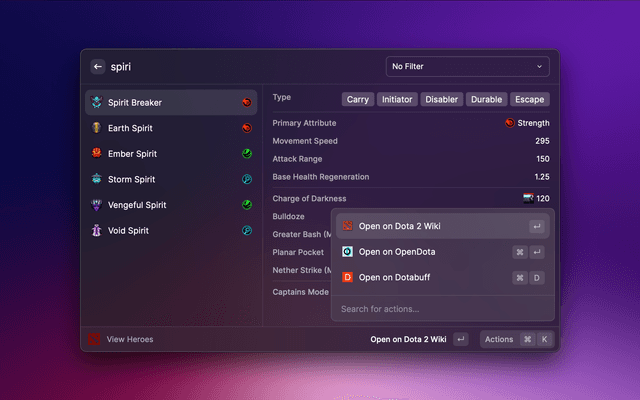Click the Search for actions field
Viewport: 640px width, 400px height.
pyautogui.click(x=442, y=308)
